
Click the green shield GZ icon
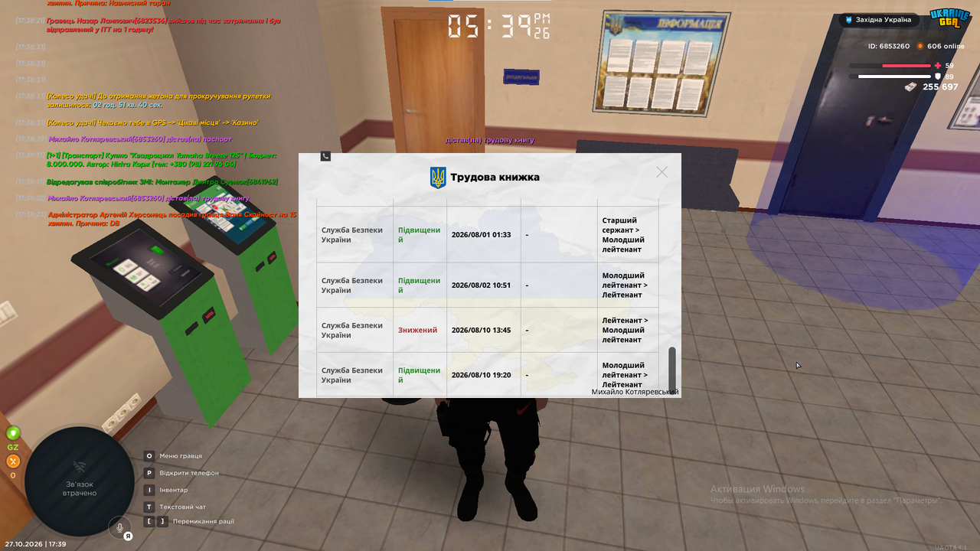[13, 433]
